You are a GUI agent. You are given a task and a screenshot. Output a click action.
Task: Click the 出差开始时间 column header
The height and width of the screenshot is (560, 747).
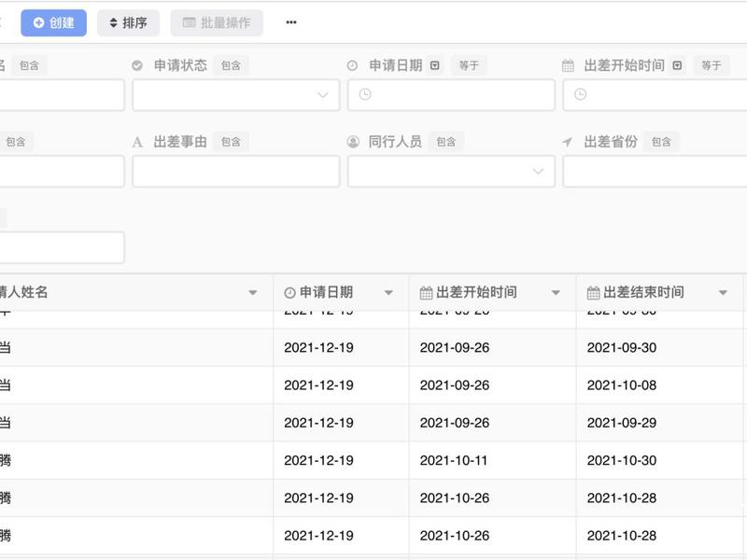[x=493, y=292]
